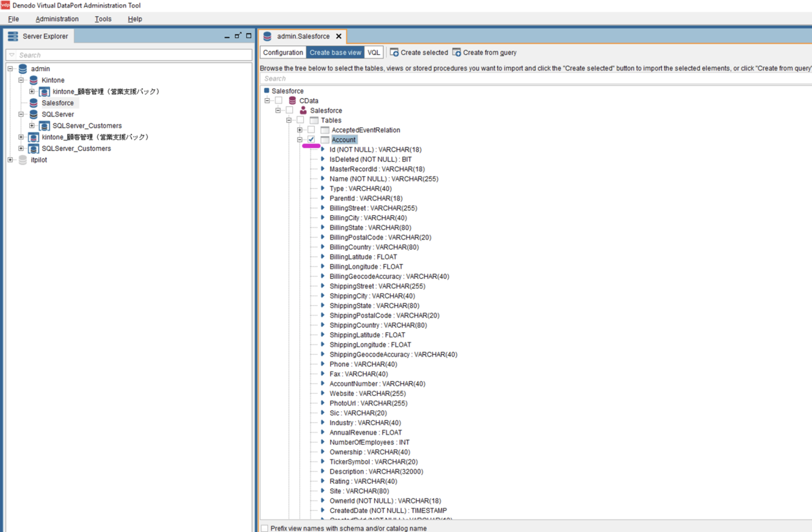Click the admin database icon in Server Explorer

pos(23,69)
